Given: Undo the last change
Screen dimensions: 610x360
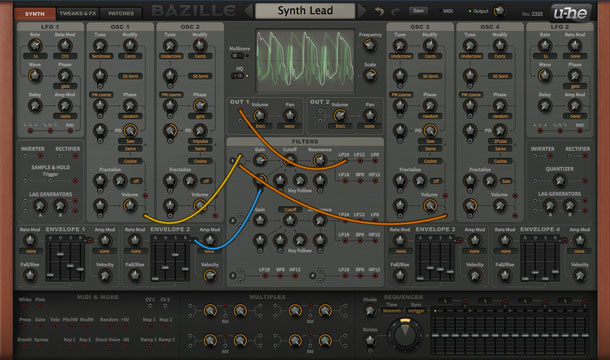Looking at the screenshot, I should click(x=379, y=12).
